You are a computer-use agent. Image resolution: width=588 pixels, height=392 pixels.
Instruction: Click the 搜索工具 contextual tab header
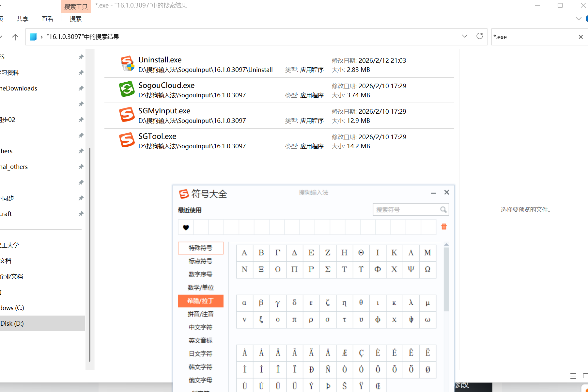pos(76,7)
